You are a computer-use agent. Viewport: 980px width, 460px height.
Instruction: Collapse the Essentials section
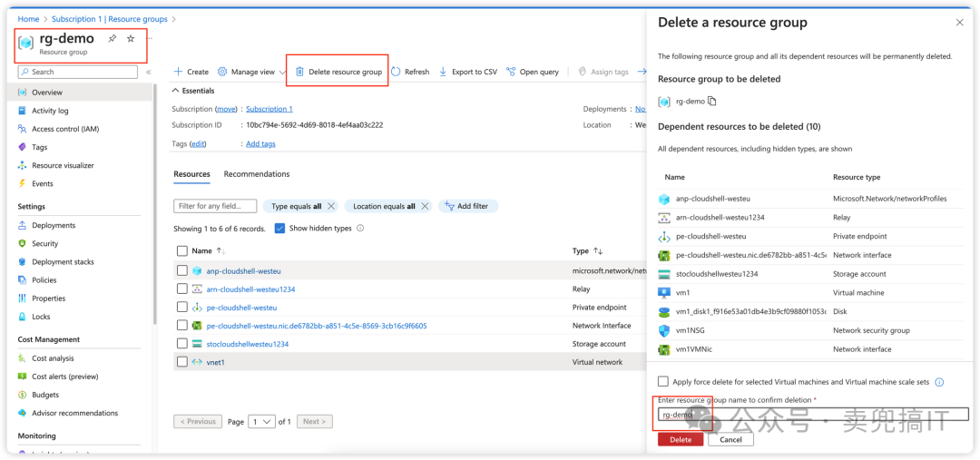(176, 91)
